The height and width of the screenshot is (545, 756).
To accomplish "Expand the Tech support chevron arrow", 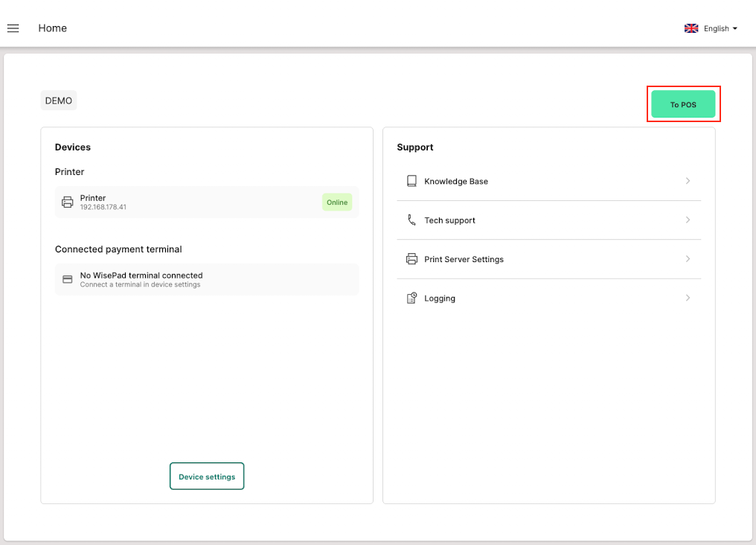I will 688,220.
